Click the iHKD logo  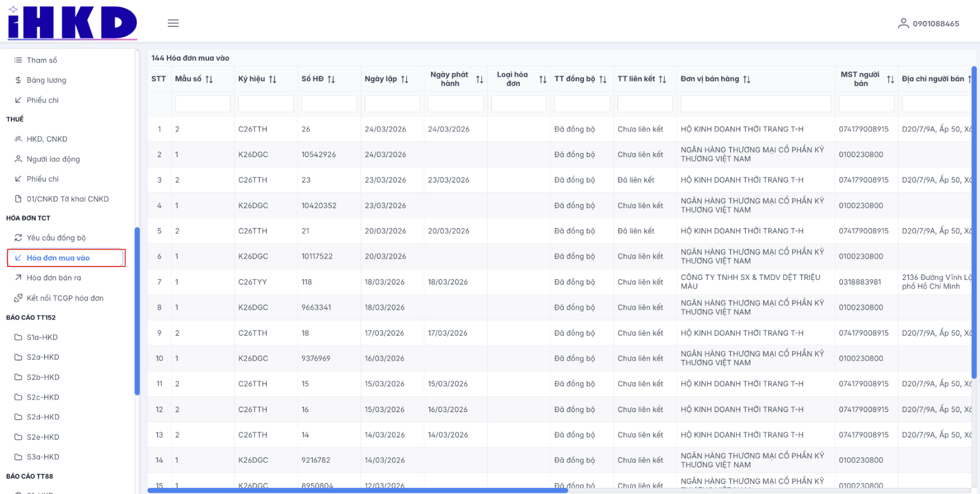(x=72, y=23)
